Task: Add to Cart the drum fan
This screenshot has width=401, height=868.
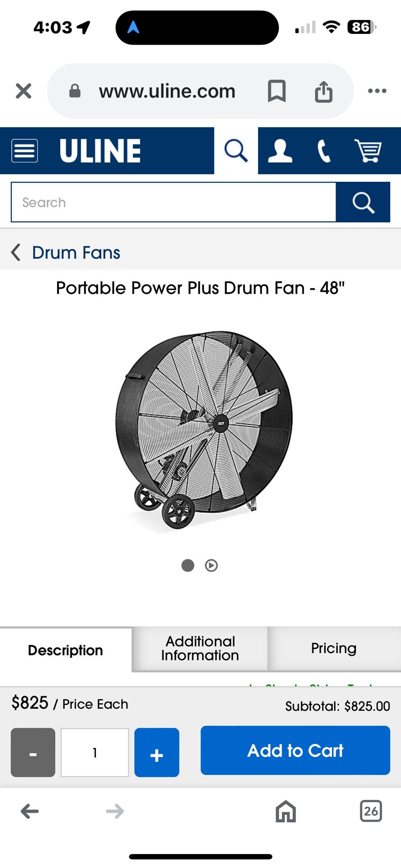Action: coord(295,750)
